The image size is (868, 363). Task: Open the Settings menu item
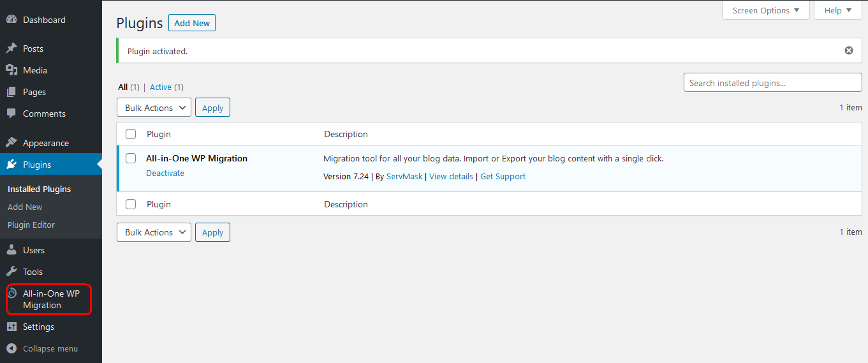click(x=38, y=327)
